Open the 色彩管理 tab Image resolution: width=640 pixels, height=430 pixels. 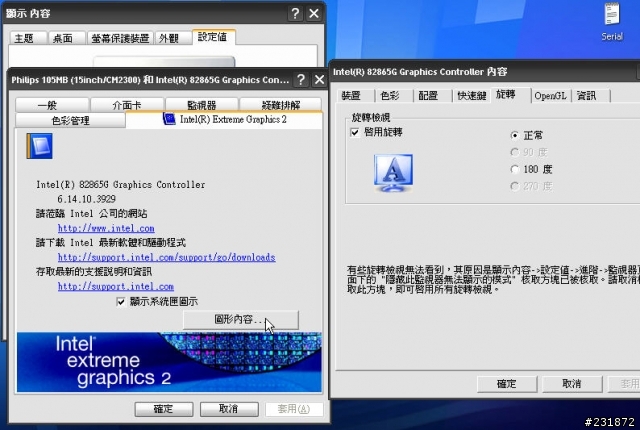click(70, 120)
